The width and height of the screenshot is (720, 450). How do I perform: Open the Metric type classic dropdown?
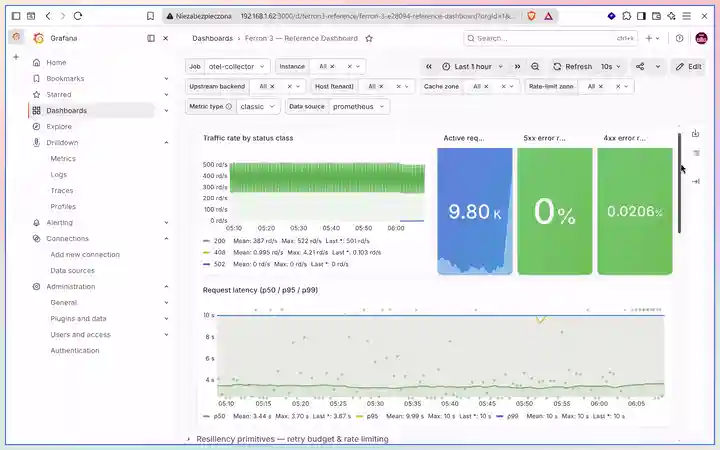point(258,107)
